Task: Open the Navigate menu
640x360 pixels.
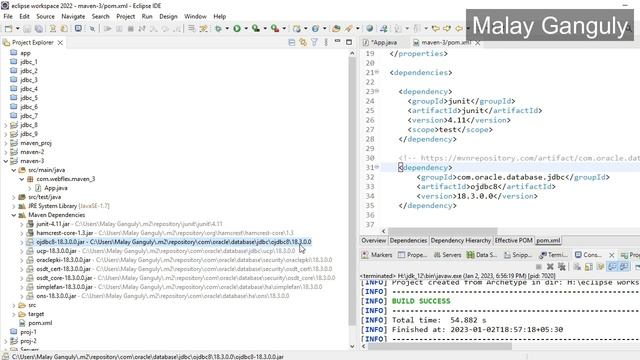Action: click(x=73, y=16)
